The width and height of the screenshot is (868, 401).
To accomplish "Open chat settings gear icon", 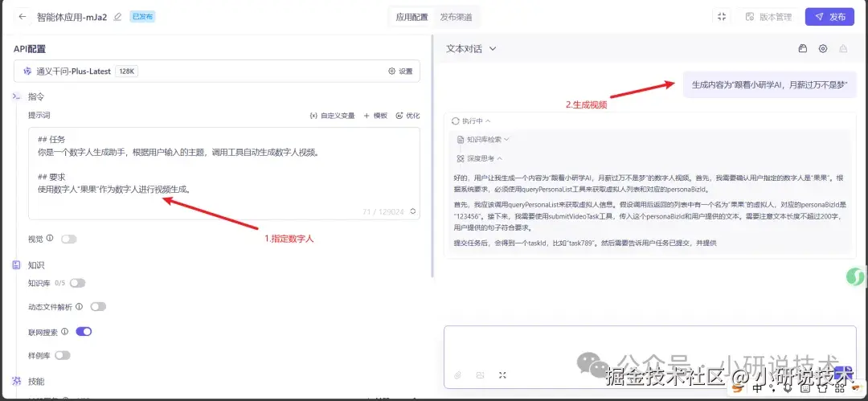I will click(823, 49).
